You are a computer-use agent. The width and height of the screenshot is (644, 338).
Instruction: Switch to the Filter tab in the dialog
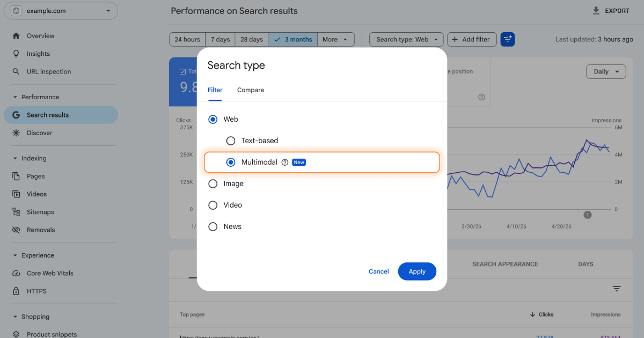pos(215,90)
